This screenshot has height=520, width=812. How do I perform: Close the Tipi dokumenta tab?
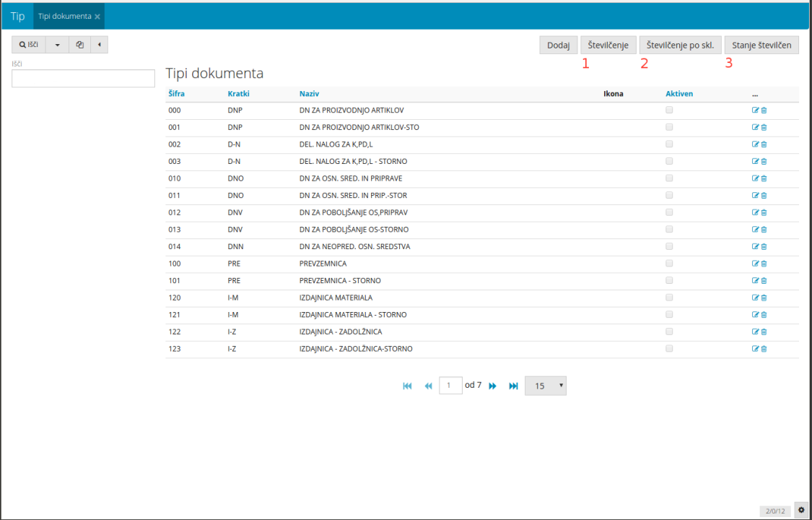pos(97,16)
